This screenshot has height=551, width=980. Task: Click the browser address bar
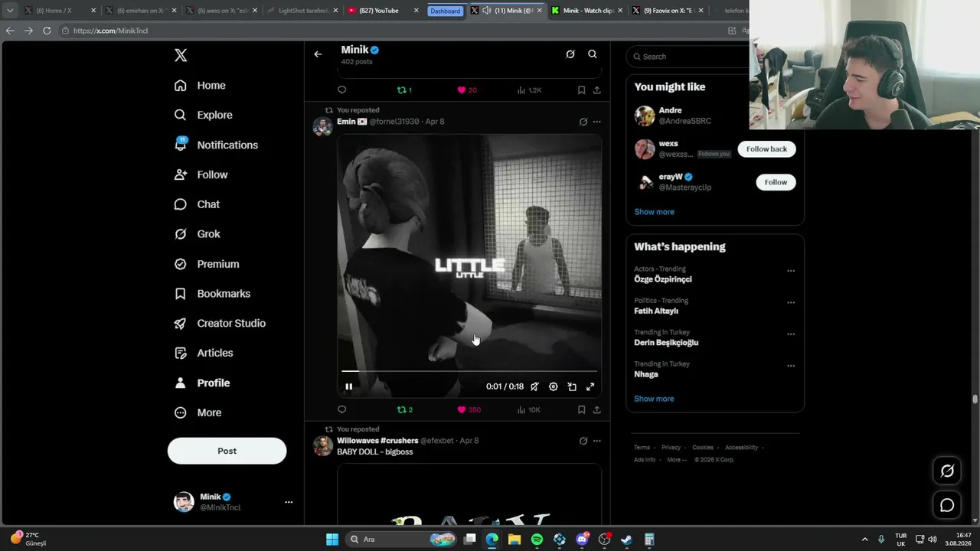coord(390,31)
